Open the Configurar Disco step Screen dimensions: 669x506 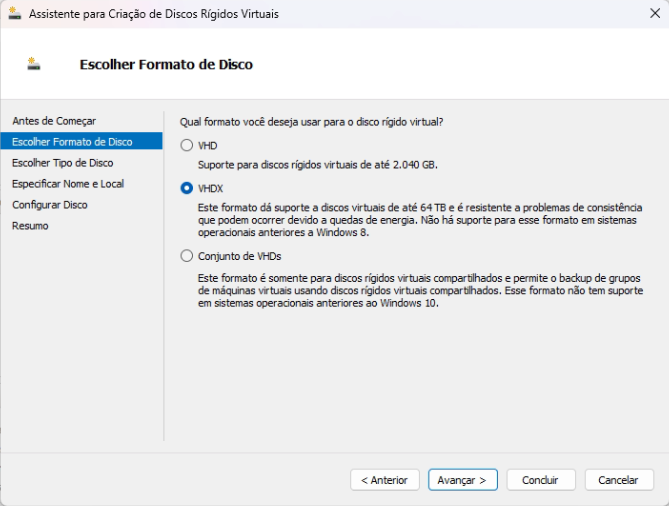[x=50, y=205]
